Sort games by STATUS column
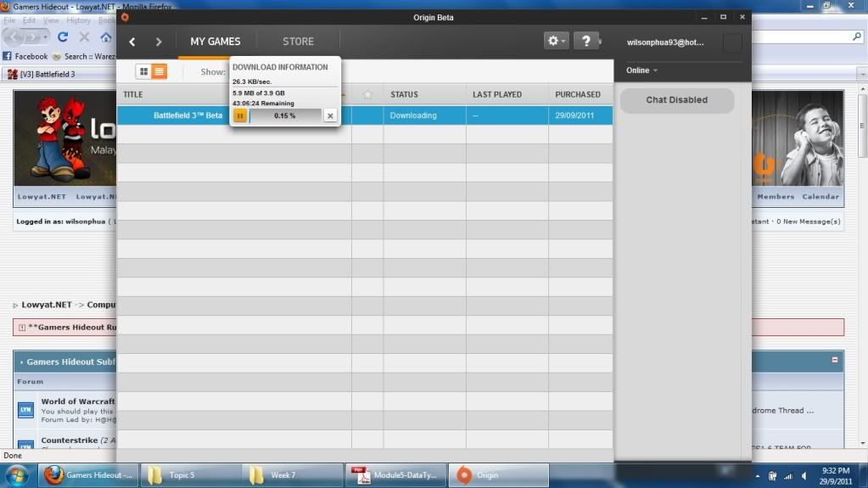 pos(404,94)
